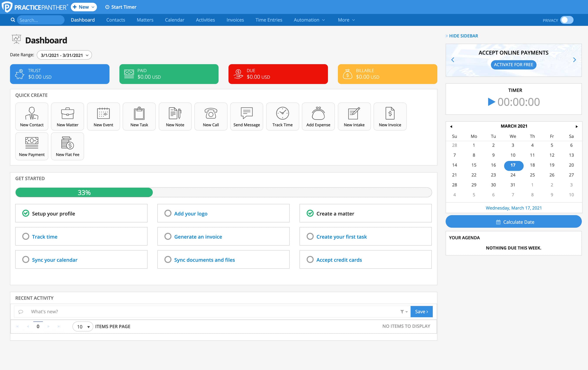Image resolution: width=588 pixels, height=370 pixels.
Task: Expand the Automation menu
Action: point(309,20)
